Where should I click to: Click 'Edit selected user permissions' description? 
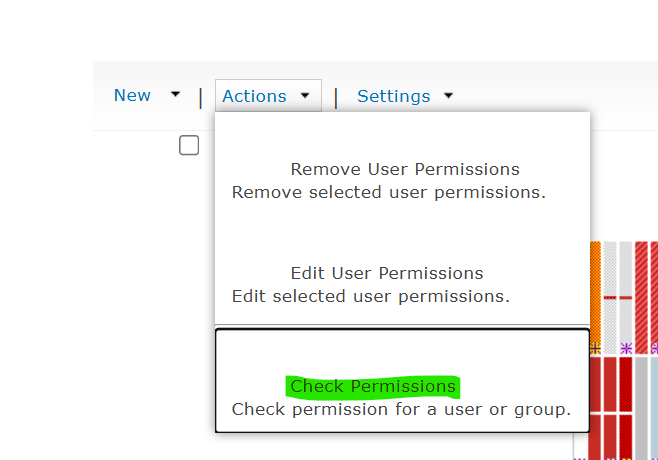point(370,296)
